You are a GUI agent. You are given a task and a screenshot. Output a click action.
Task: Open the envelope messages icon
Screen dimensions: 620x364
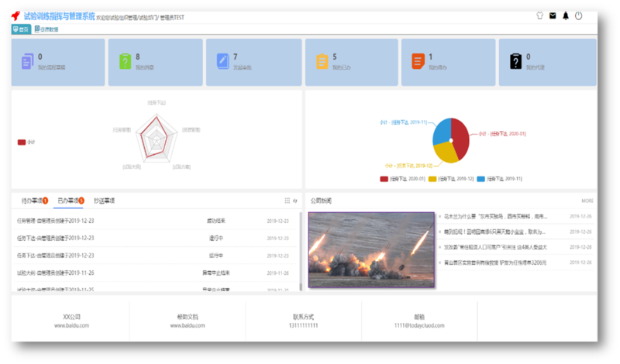click(553, 15)
